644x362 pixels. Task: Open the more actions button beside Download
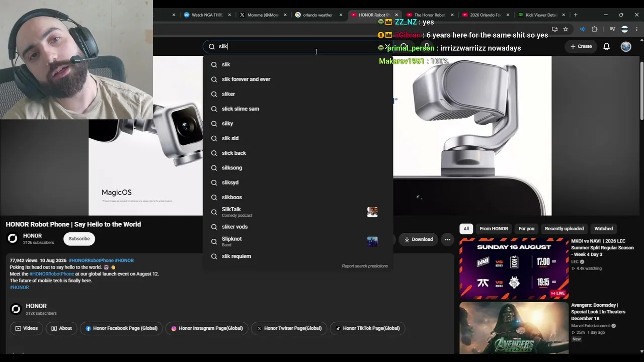pyautogui.click(x=447, y=239)
